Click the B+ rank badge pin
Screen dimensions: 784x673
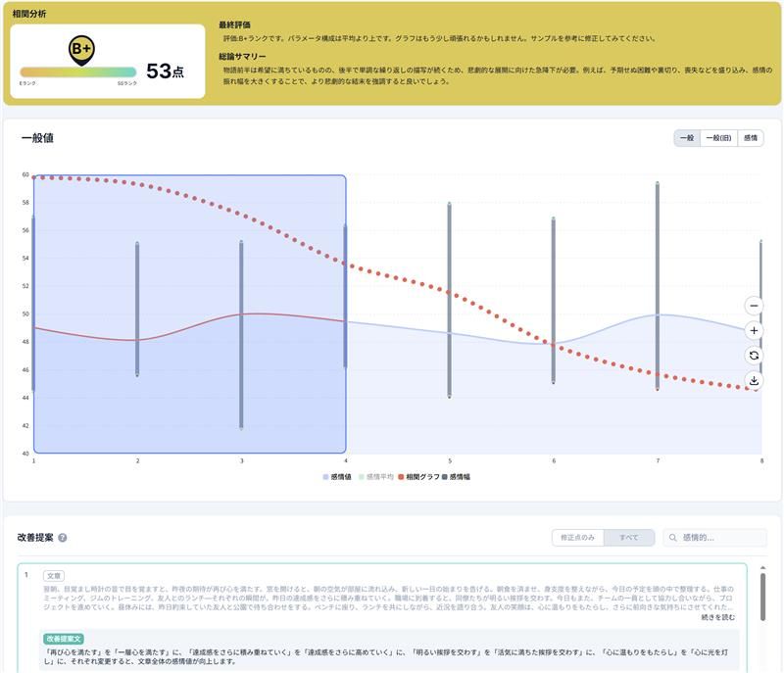click(x=81, y=50)
